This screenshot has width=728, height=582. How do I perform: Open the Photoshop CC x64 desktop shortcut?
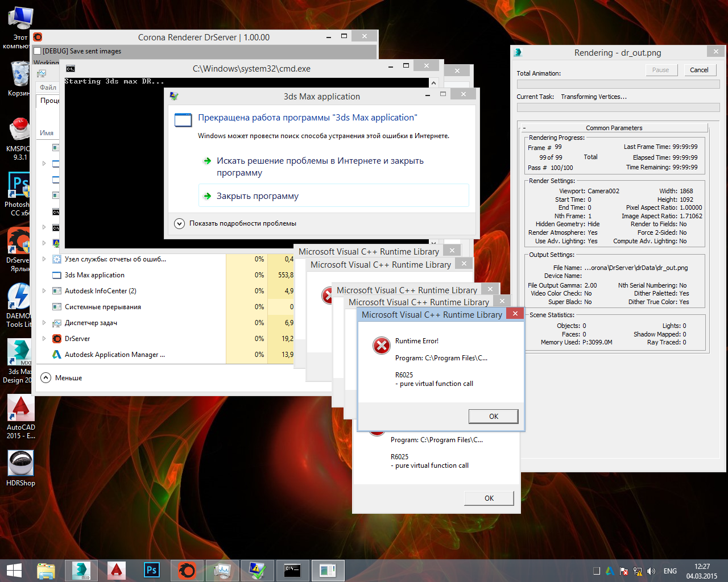(19, 194)
